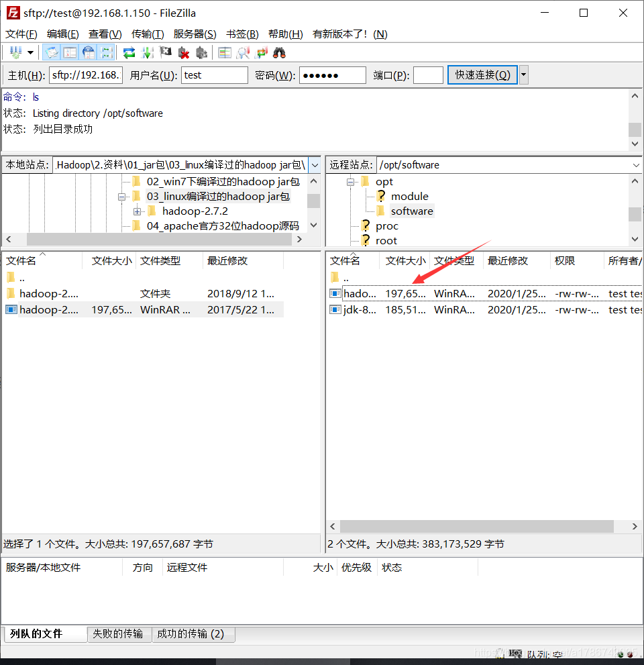Refresh file and folder lists
Screen dimensions: 644x665
click(129, 52)
